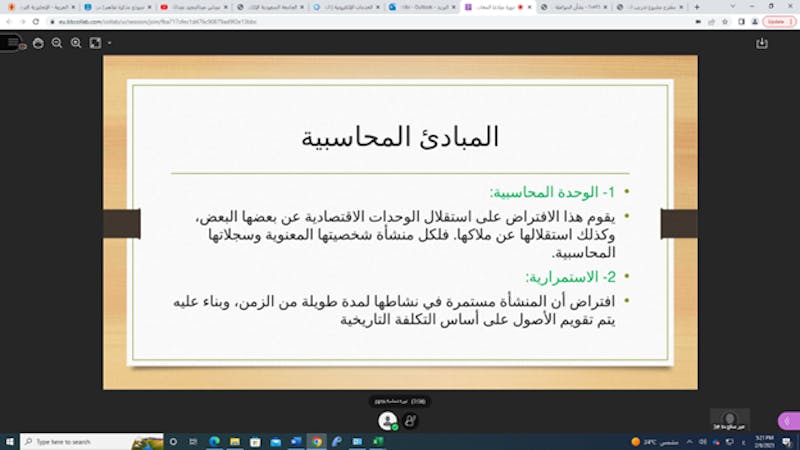The width and height of the screenshot is (800, 450).
Task: Open Microsoft Edge from the taskbar
Action: (214, 441)
